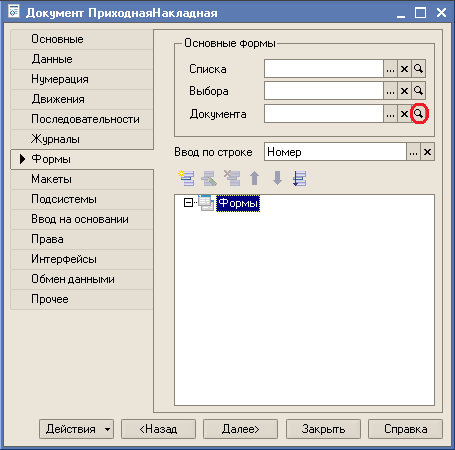Choose Документа form with ellipsis button
Image resolution: width=455 pixels, height=450 pixels.
pyautogui.click(x=390, y=114)
